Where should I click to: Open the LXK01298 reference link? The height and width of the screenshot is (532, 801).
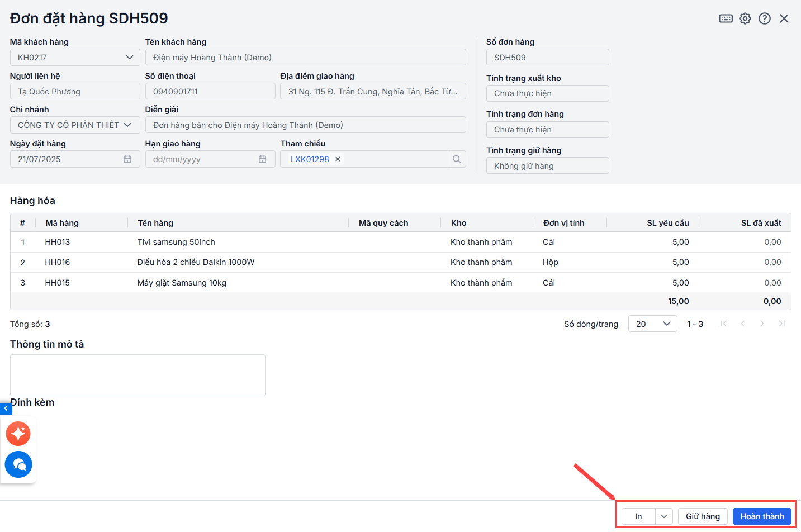click(x=310, y=159)
